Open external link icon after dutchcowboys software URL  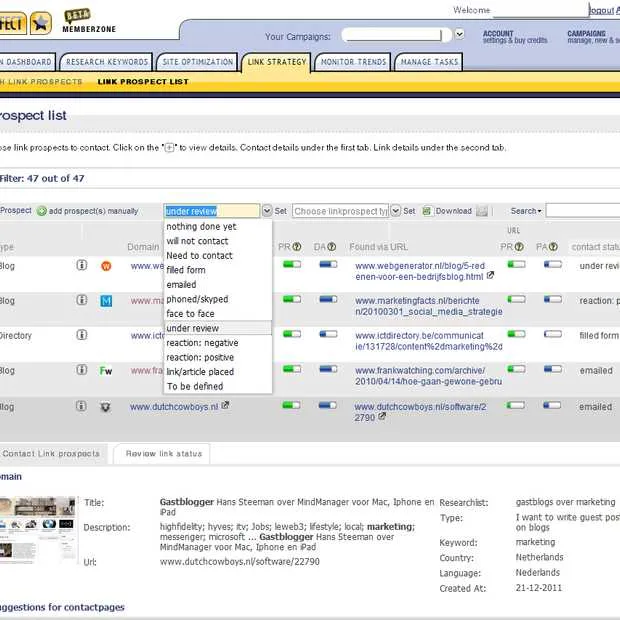[x=382, y=416]
